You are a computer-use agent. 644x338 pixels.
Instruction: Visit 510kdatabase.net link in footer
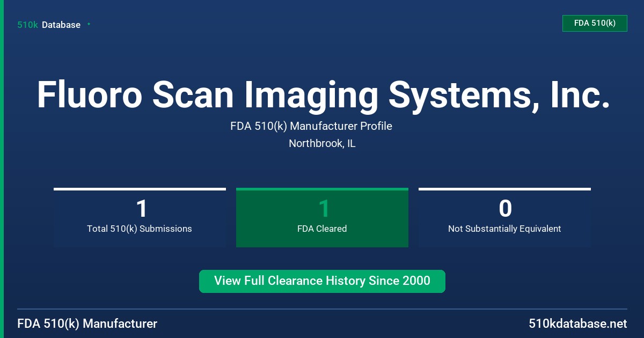tap(577, 324)
